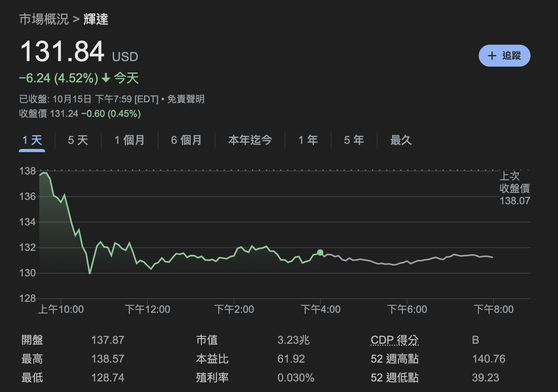The image size is (558, 392).
Task: Click the CDP score value B
Action: tap(476, 340)
